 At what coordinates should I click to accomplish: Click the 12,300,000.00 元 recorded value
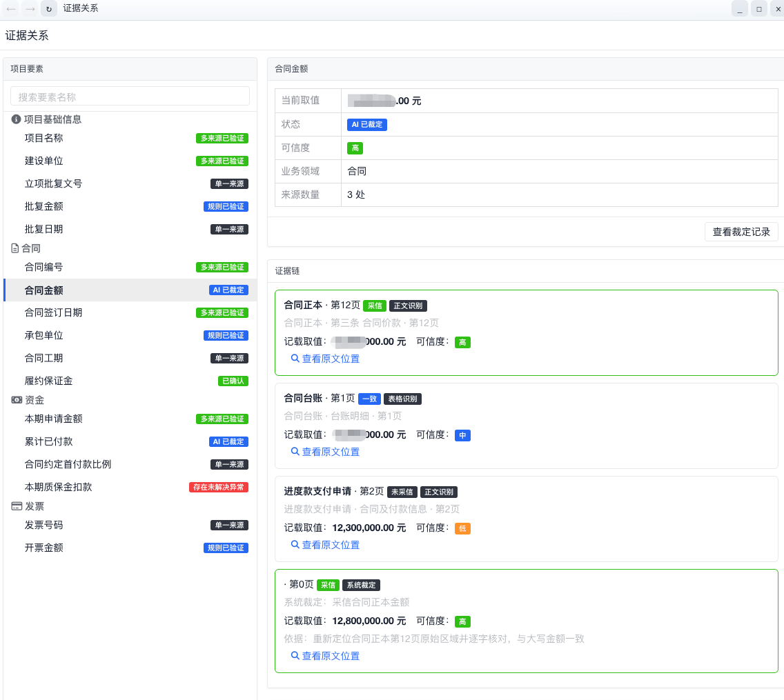[x=369, y=528]
